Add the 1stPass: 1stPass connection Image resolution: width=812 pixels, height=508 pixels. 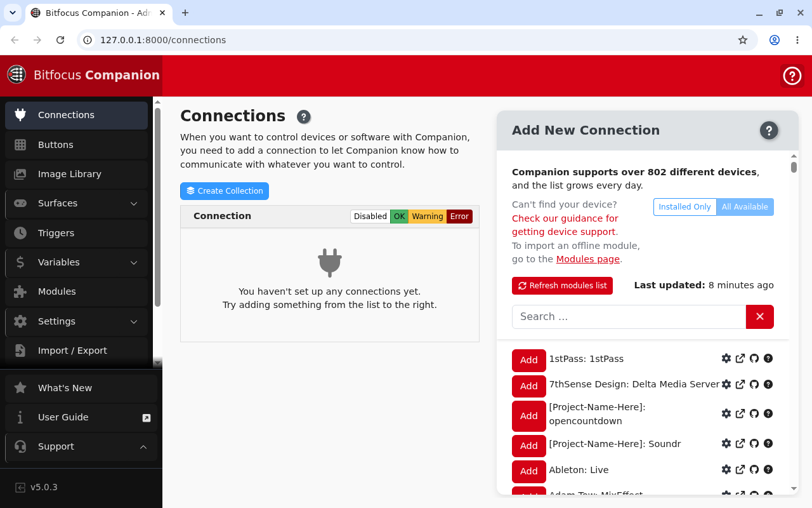529,360
